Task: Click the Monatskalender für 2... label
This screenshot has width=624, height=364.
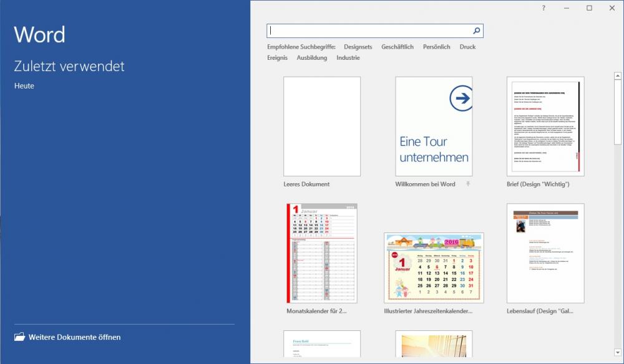Action: point(317,311)
